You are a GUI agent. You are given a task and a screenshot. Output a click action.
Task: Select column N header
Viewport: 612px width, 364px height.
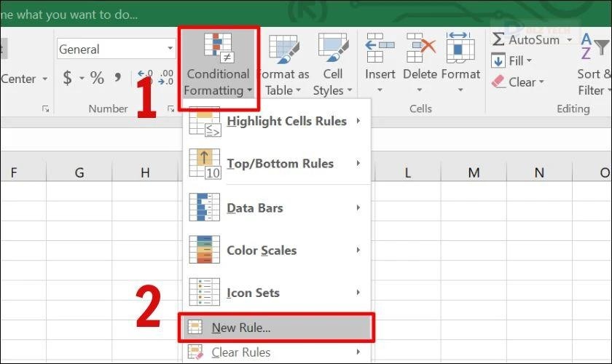[x=539, y=172]
